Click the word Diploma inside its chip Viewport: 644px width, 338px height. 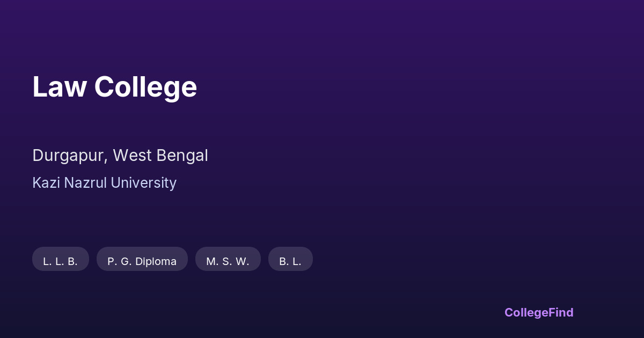click(x=156, y=261)
